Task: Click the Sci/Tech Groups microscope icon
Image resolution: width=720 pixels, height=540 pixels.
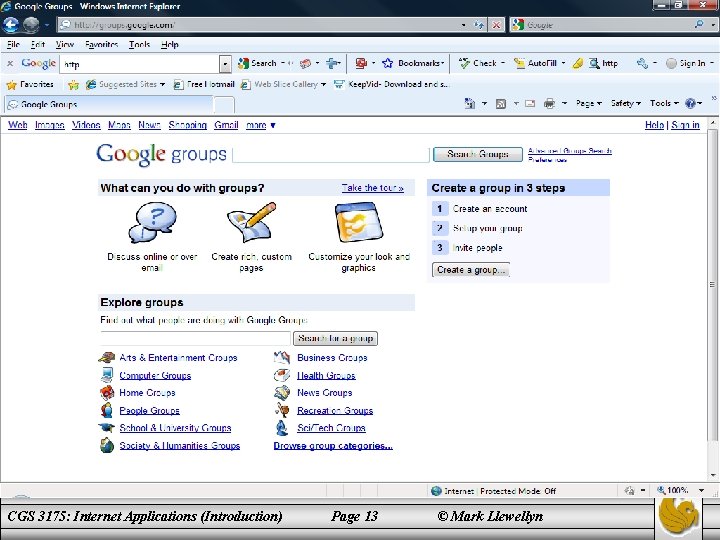Action: [281, 428]
